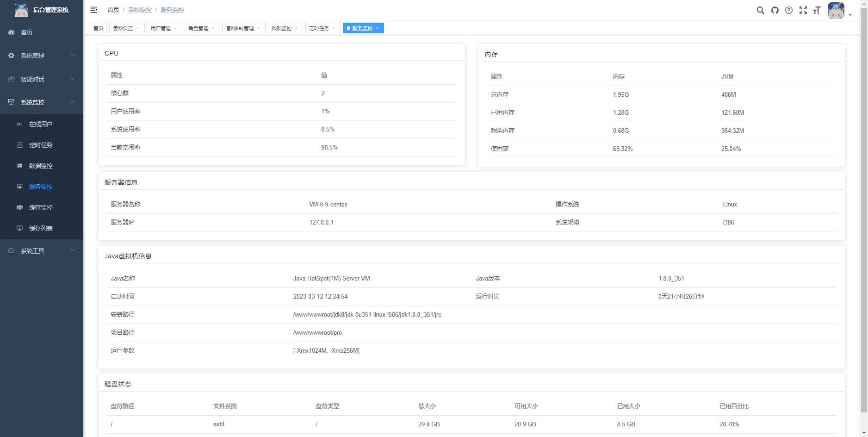The image size is (868, 437).
Task: Click the 定时任务 clock icon
Action: tap(19, 145)
